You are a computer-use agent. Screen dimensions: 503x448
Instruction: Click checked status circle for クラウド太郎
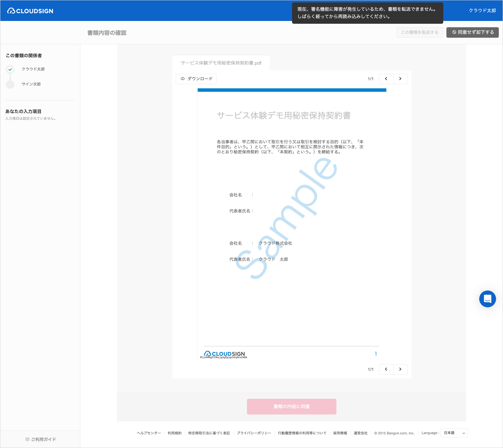pos(10,69)
